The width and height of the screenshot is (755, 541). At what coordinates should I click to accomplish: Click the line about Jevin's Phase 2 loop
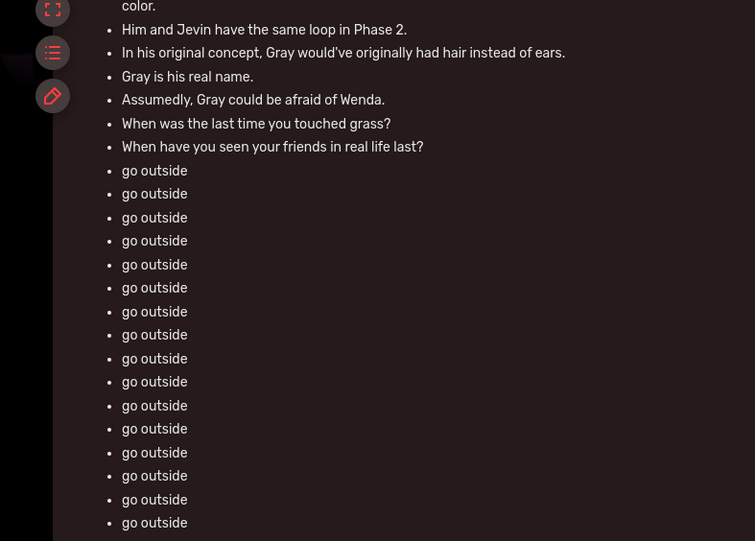click(264, 30)
